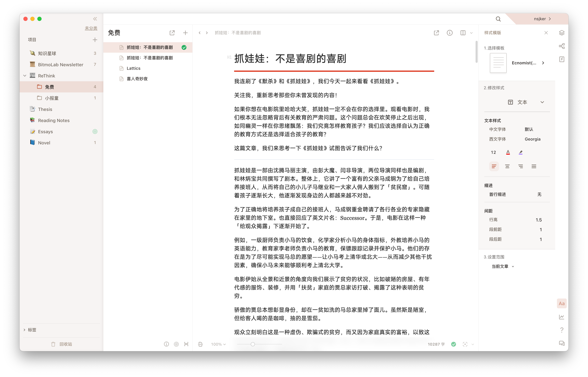588x377 pixels.
Task: Click the Aa style template icon
Action: pos(561,304)
